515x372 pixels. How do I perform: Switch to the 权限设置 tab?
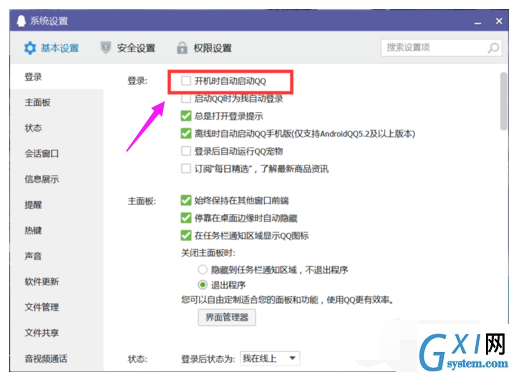tap(204, 48)
